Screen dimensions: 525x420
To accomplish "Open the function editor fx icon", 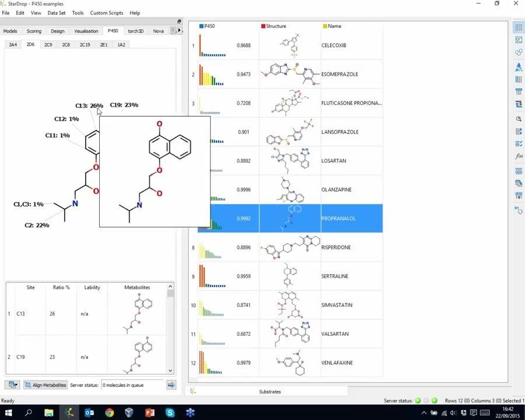I will pyautogui.click(x=518, y=156).
